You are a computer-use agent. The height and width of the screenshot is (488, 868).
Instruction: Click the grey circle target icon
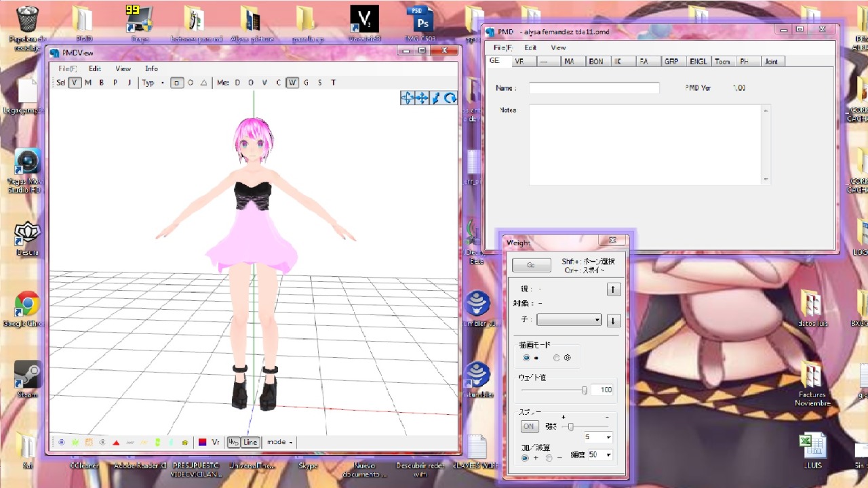[102, 443]
